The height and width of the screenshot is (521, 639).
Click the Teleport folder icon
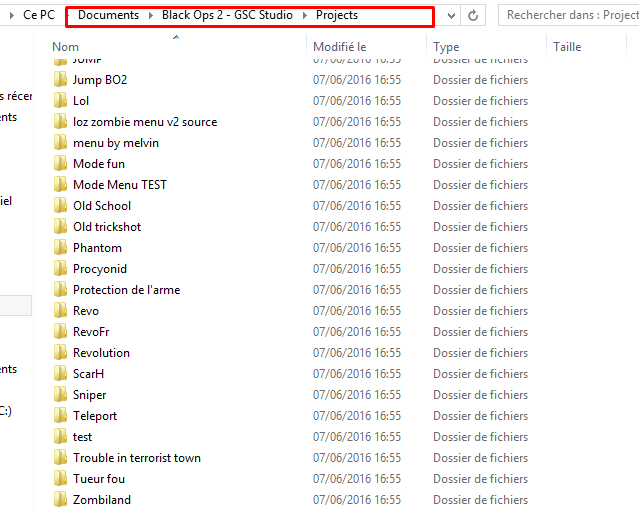click(60, 415)
